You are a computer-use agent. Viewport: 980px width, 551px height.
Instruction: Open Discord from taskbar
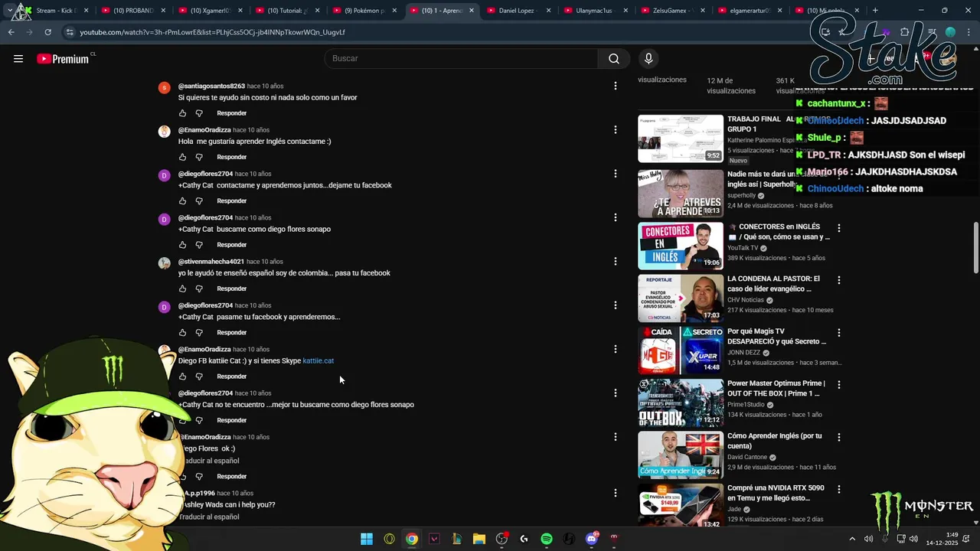point(592,539)
